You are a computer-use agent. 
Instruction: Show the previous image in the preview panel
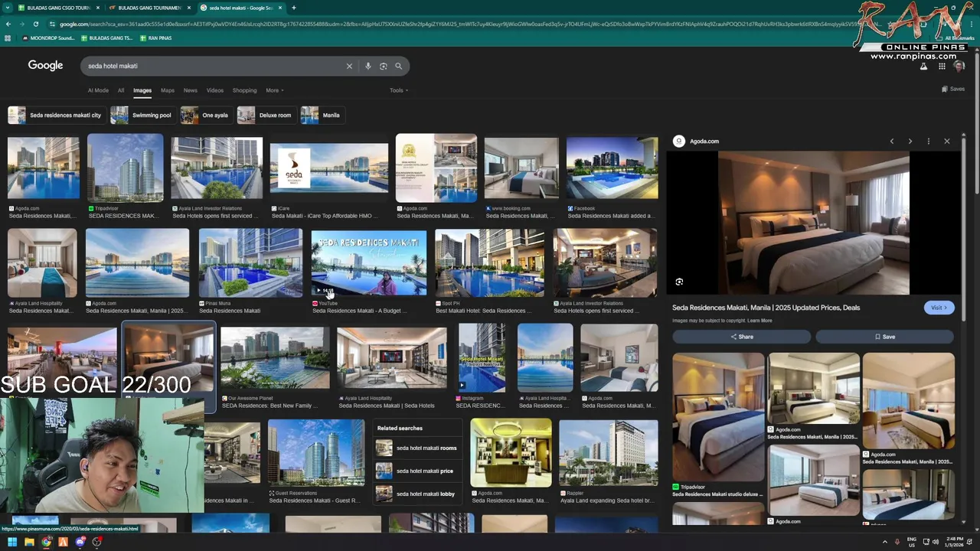tap(892, 142)
